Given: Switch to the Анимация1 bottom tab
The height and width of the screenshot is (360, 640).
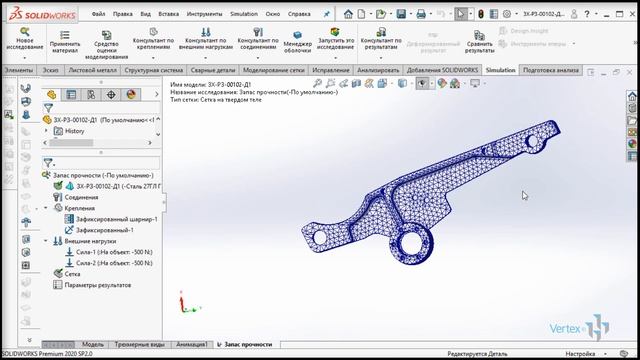Looking at the screenshot, I should point(192,344).
